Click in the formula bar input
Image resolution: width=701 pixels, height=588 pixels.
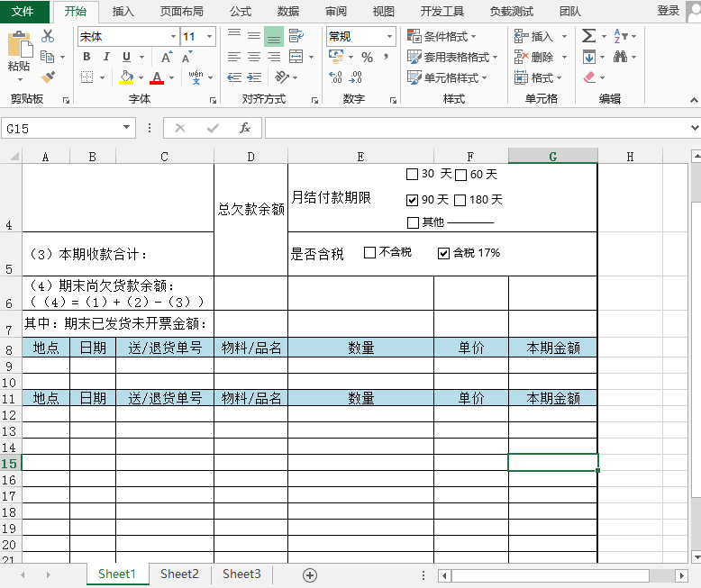(478, 128)
